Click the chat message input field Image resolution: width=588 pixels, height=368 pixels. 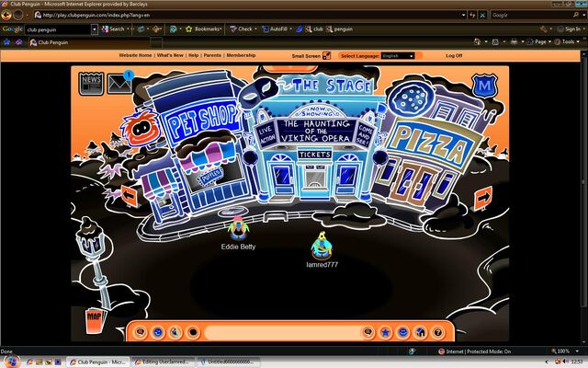point(282,332)
